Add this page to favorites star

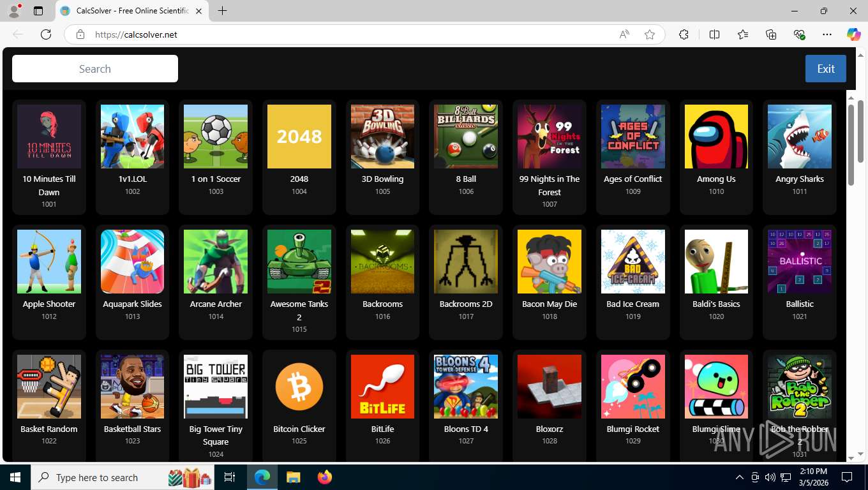(x=650, y=34)
